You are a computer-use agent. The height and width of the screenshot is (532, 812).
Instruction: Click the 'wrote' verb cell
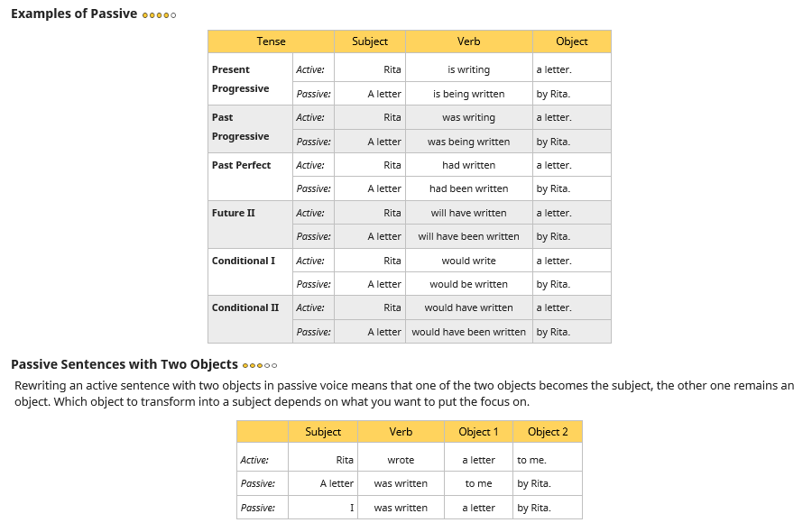(401, 460)
